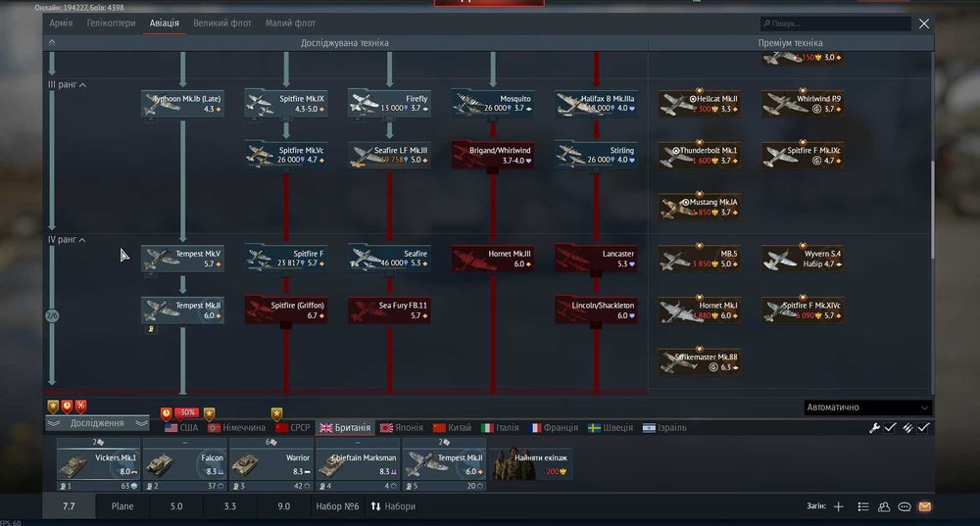Image resolution: width=980 pixels, height=526 pixels.
Task: Toggle the checkbox next to the ammo-stripes icon
Action: pyautogui.click(x=923, y=428)
